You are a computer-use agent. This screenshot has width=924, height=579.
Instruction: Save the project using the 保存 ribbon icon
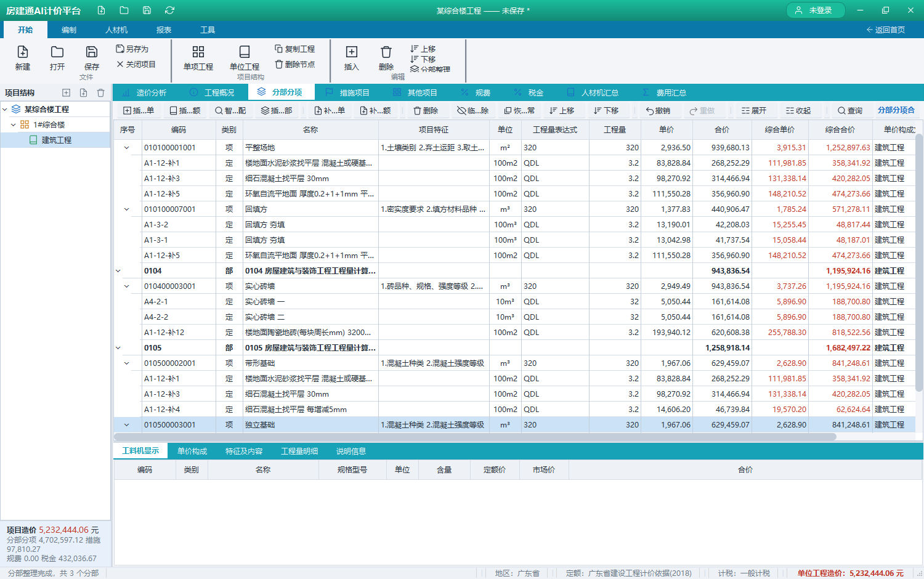[x=92, y=52]
